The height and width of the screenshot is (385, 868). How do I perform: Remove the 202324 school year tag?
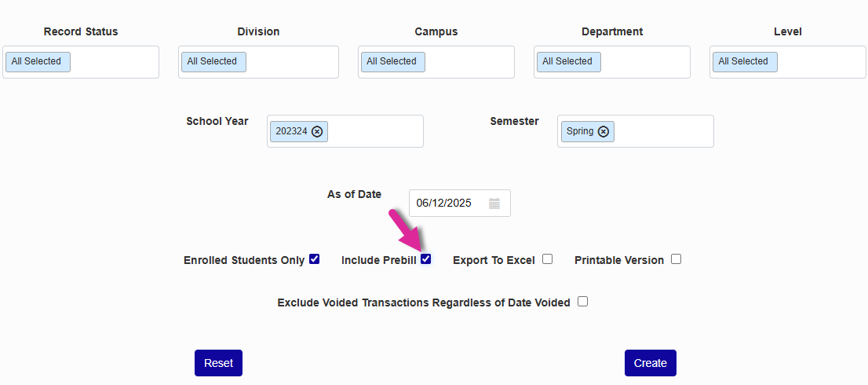click(x=317, y=132)
